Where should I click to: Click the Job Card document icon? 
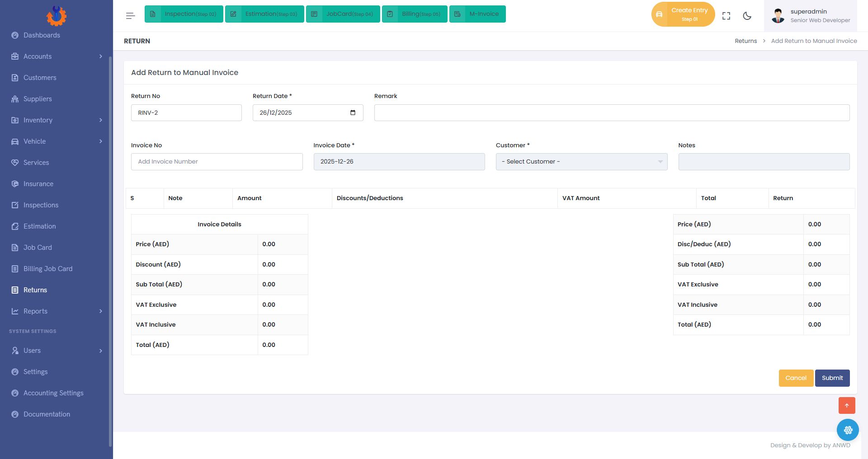coord(15,248)
